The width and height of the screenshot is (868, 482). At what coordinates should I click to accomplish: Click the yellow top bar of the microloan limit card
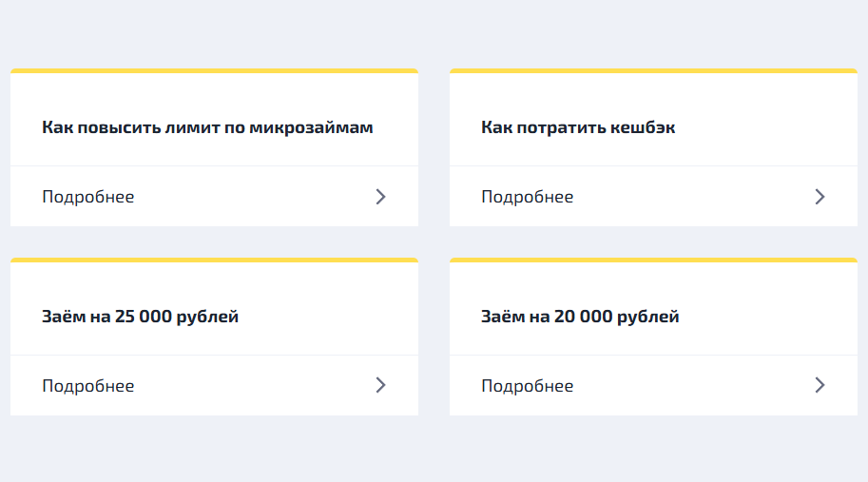(x=214, y=70)
